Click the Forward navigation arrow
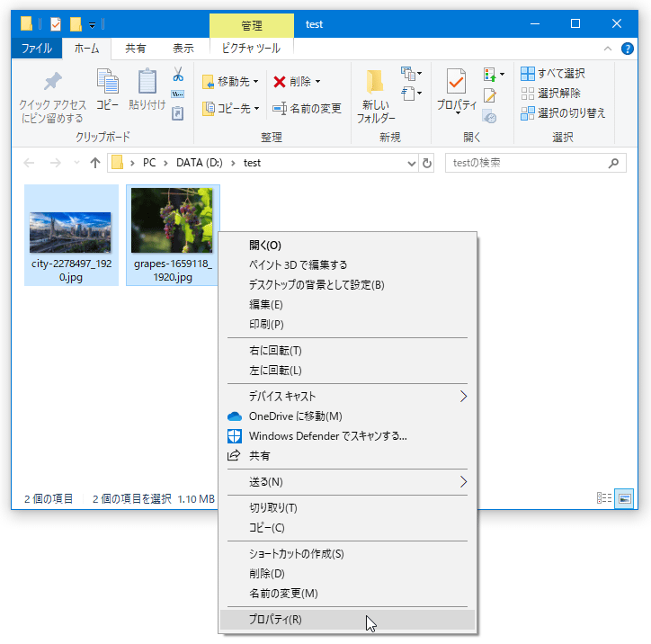This screenshot has height=644, width=651. click(55, 163)
